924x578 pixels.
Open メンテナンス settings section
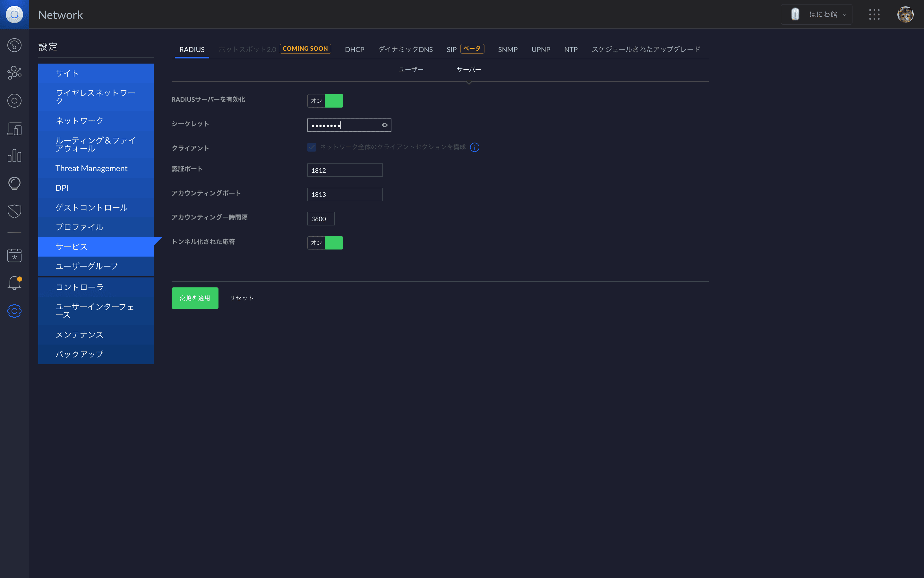96,335
